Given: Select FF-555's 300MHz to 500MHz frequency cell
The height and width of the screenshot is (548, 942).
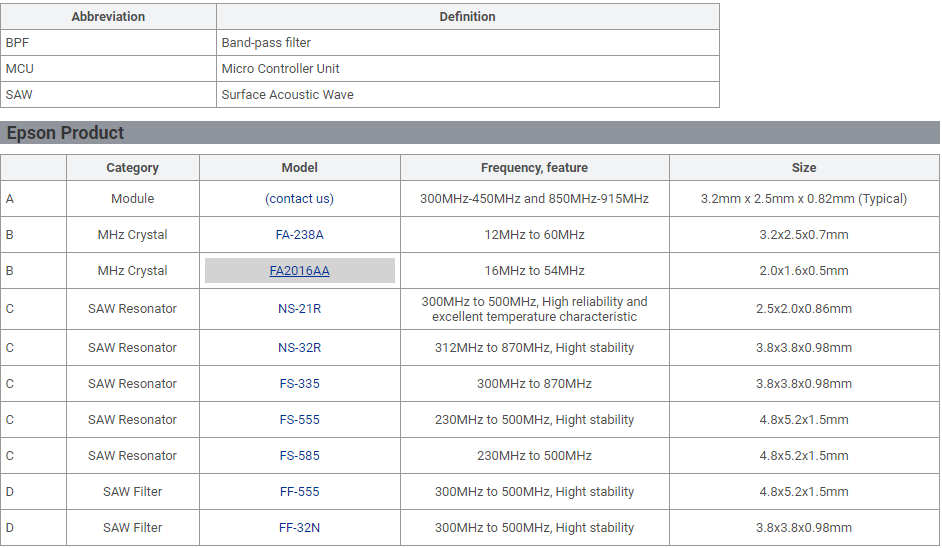Looking at the screenshot, I should [x=534, y=492].
